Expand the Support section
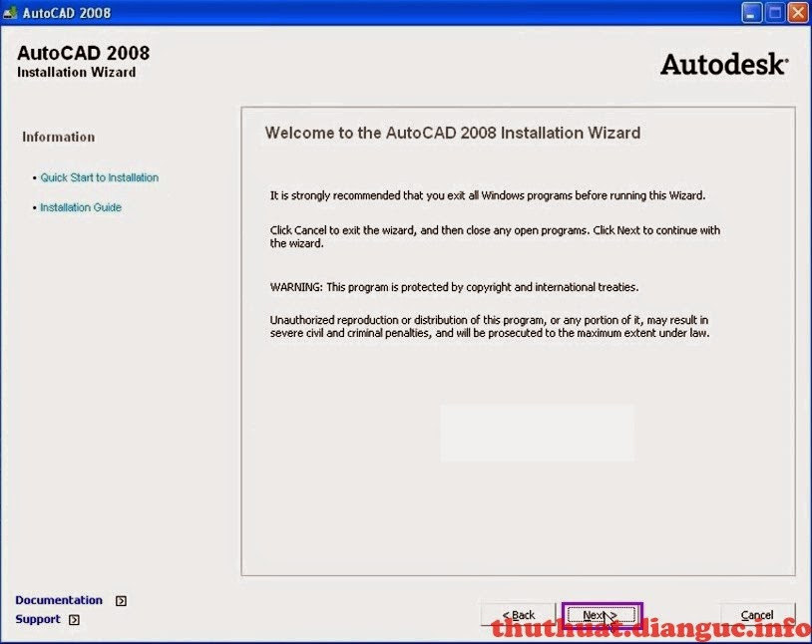Screen dimensions: 812x644 pos(36,619)
